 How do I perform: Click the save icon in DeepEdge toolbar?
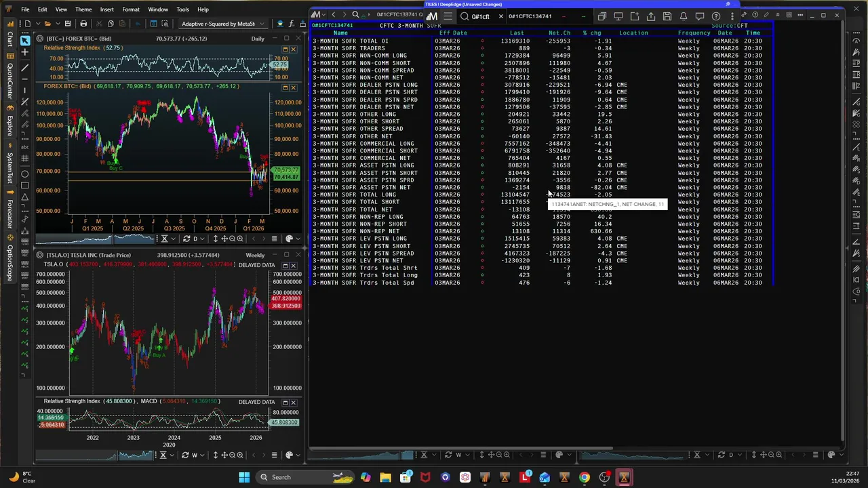[x=667, y=16]
